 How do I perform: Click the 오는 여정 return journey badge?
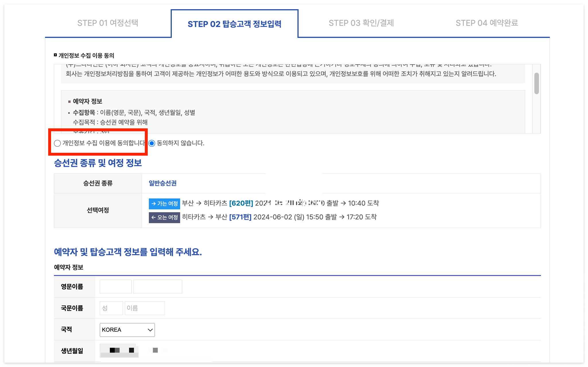[164, 217]
